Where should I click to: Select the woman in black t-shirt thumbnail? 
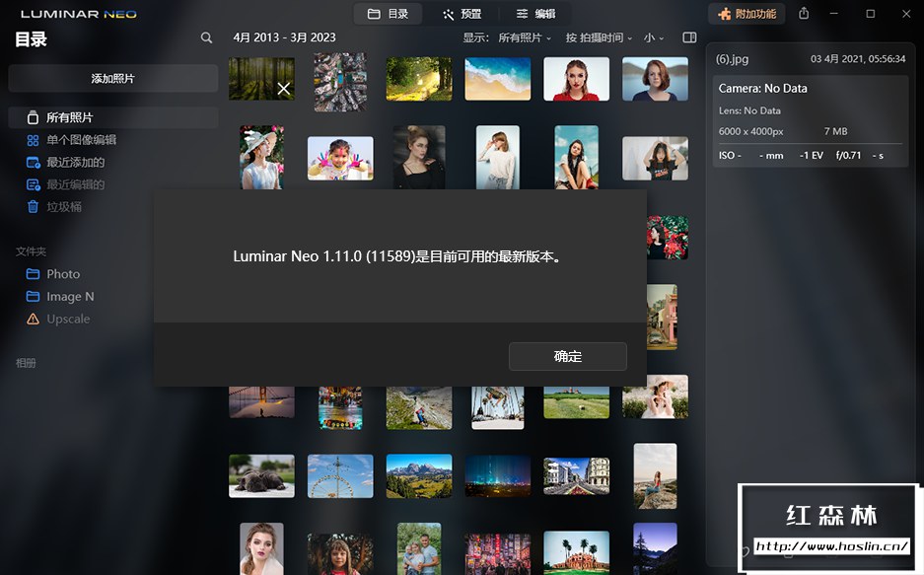656,159
